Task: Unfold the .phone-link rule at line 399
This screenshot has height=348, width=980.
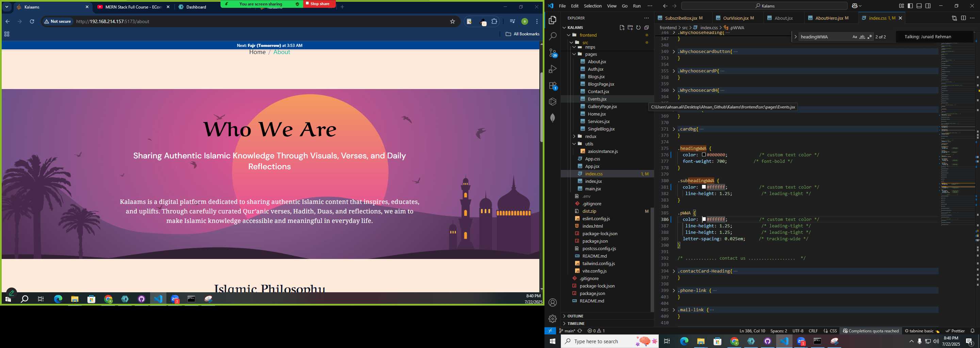Action: point(674,291)
